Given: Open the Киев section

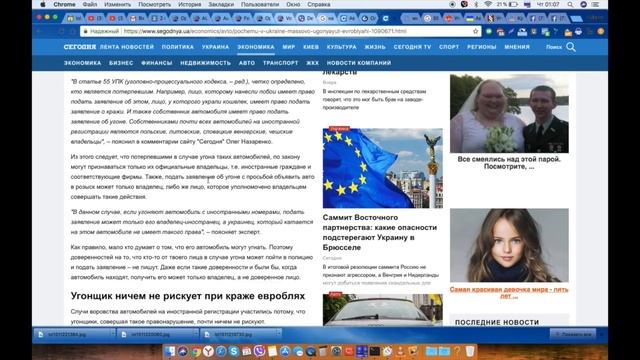Looking at the screenshot, I should click(x=311, y=47).
